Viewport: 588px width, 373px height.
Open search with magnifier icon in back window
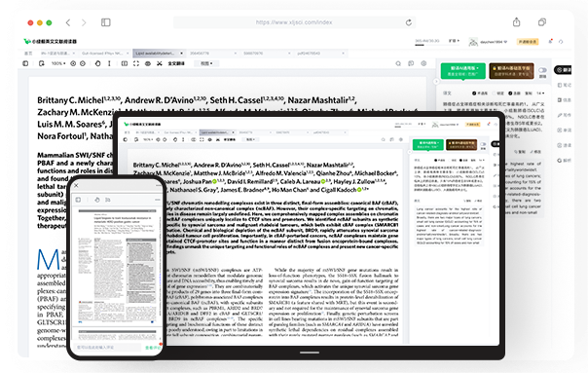[398, 63]
